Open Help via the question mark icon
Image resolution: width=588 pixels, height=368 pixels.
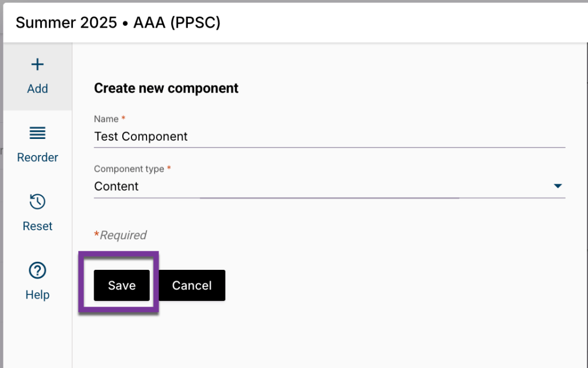point(37,270)
